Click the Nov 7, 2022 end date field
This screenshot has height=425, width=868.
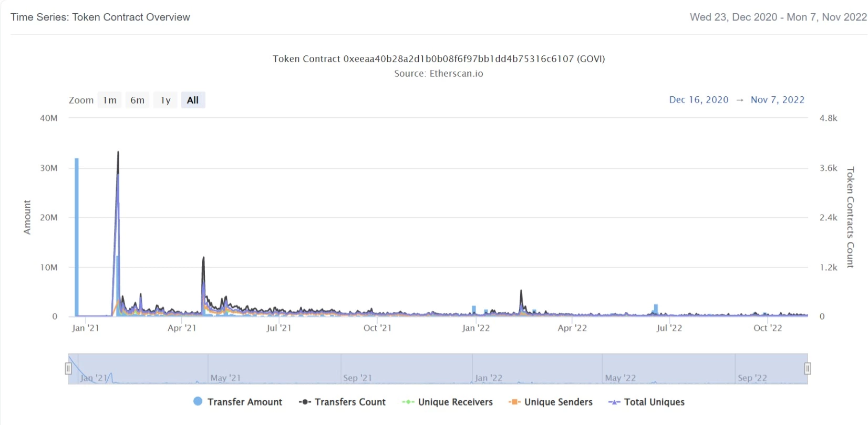coord(778,100)
